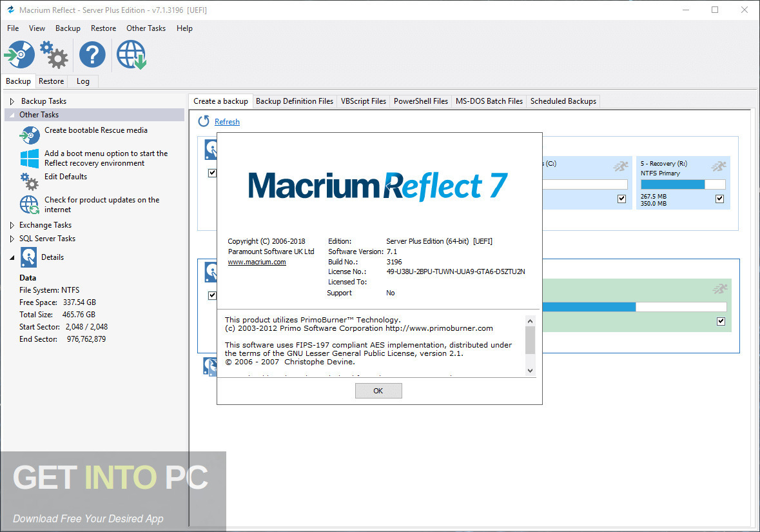Image resolution: width=760 pixels, height=532 pixels.
Task: Click the Windows logo boot menu icon
Action: point(30,159)
